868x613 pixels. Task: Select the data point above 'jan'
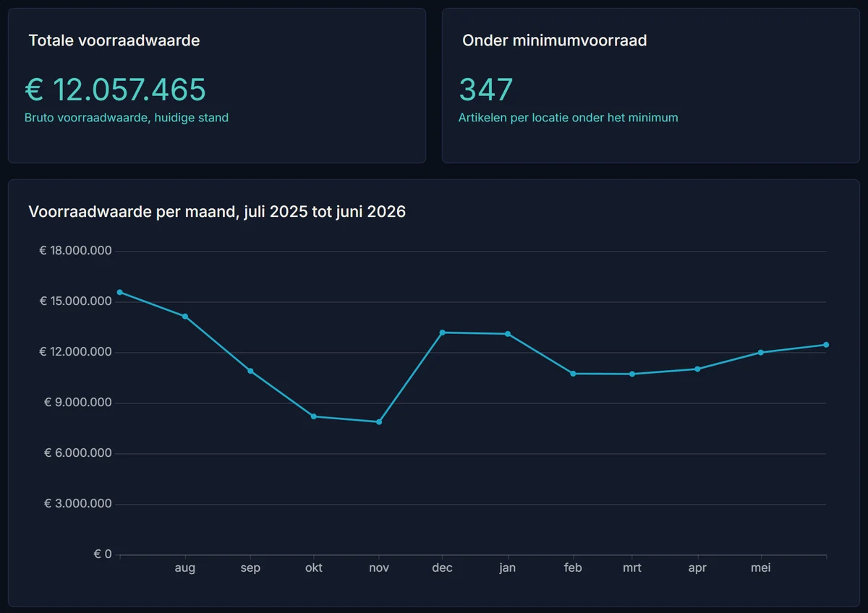click(508, 334)
